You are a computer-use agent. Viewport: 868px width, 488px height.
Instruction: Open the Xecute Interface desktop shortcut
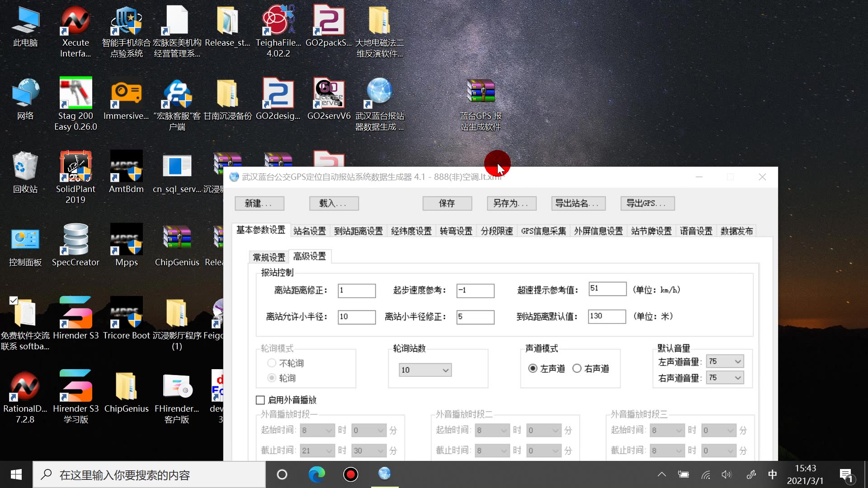tap(75, 32)
